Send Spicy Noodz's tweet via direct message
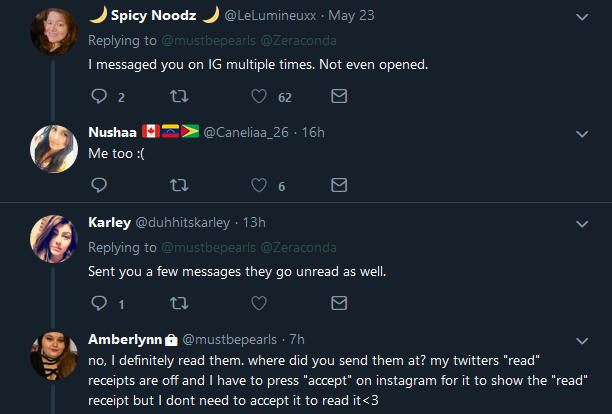 tap(339, 96)
